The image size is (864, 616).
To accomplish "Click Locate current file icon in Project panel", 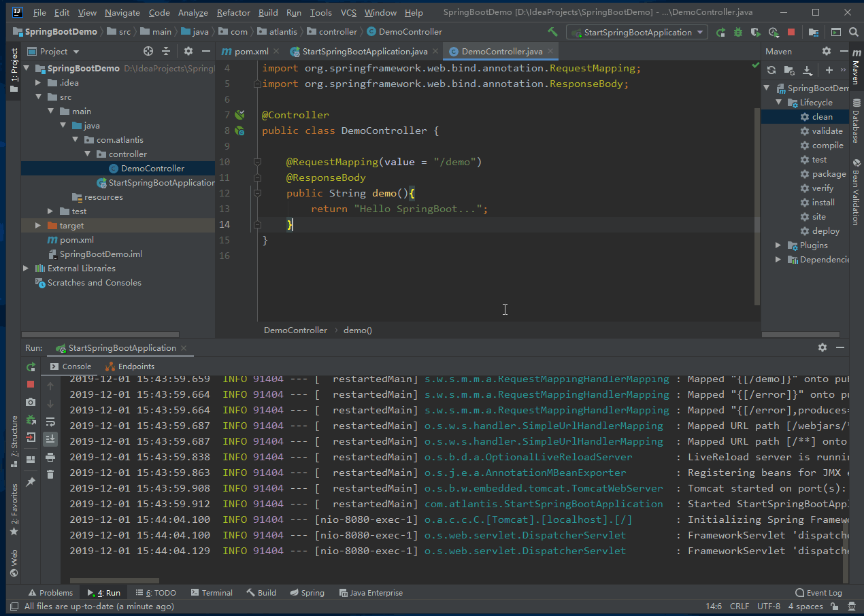I will point(148,51).
